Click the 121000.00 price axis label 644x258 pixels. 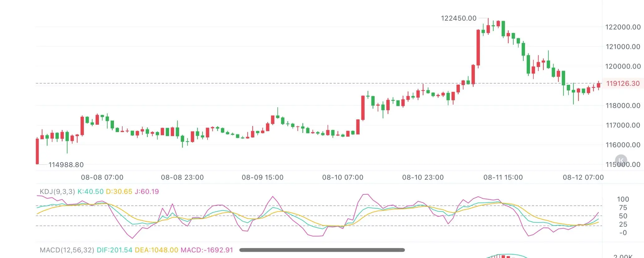click(623, 47)
